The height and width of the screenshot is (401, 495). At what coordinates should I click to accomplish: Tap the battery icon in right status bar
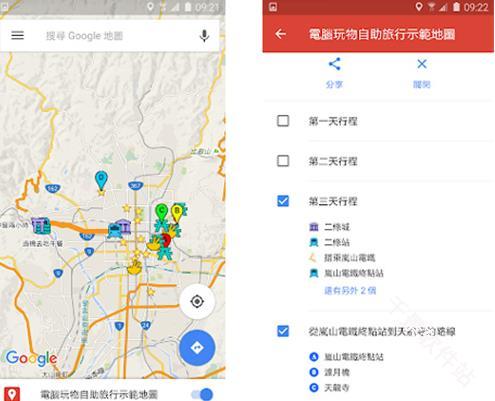tap(456, 7)
